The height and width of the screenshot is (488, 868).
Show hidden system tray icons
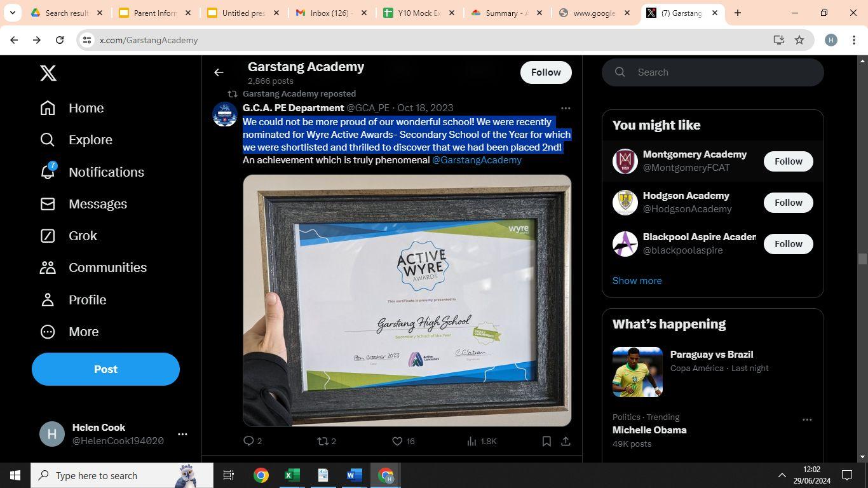[782, 475]
